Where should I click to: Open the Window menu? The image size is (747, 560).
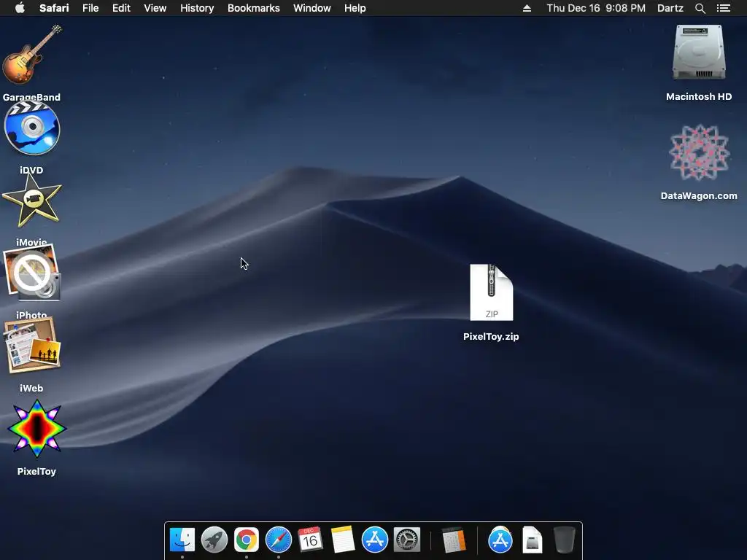point(312,8)
